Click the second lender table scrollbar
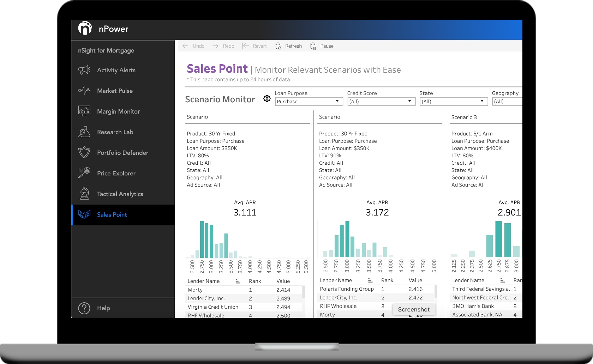 click(x=436, y=291)
